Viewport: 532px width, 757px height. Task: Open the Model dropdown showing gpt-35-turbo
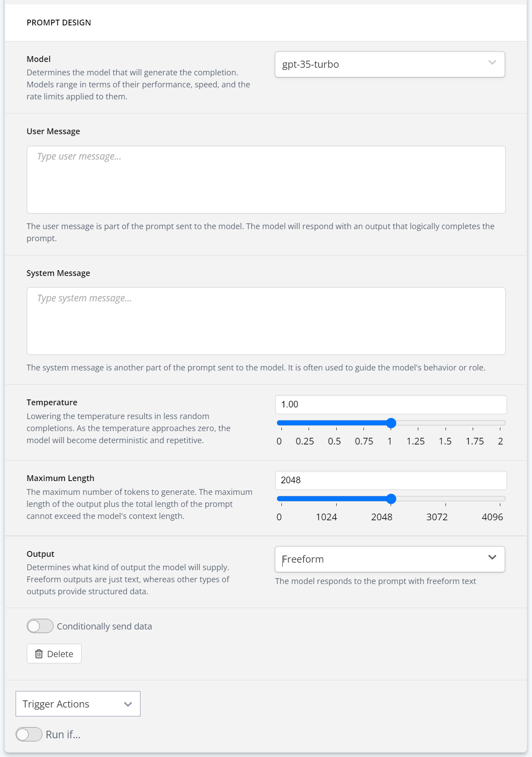pyautogui.click(x=389, y=65)
